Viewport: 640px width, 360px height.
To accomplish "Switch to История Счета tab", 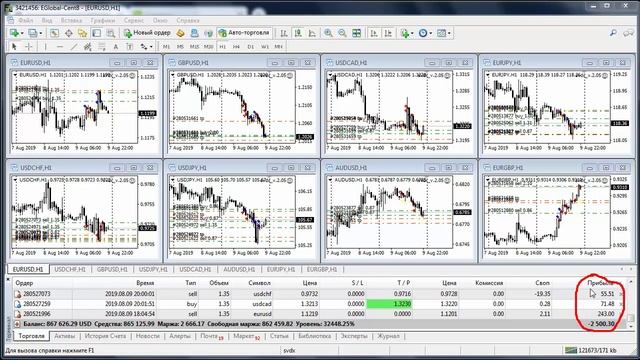I will [x=105, y=336].
